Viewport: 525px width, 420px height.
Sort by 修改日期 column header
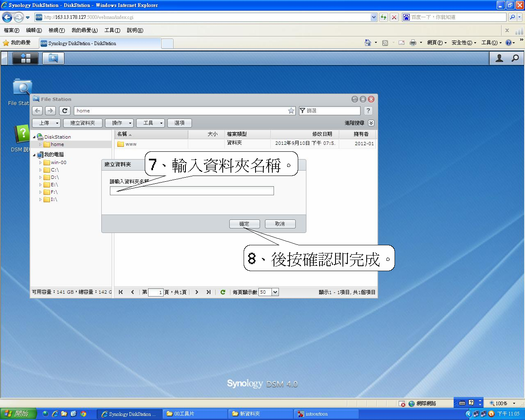coord(304,134)
